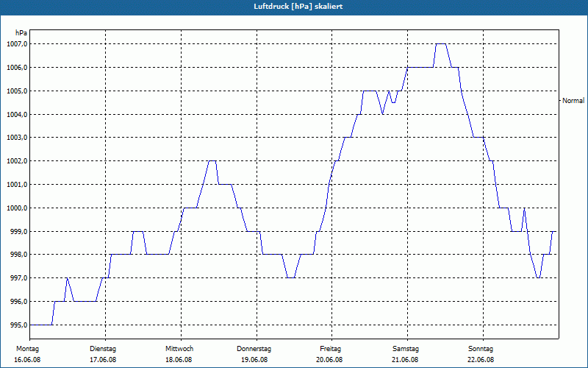Click the 995,0 axis value

click(x=18, y=325)
